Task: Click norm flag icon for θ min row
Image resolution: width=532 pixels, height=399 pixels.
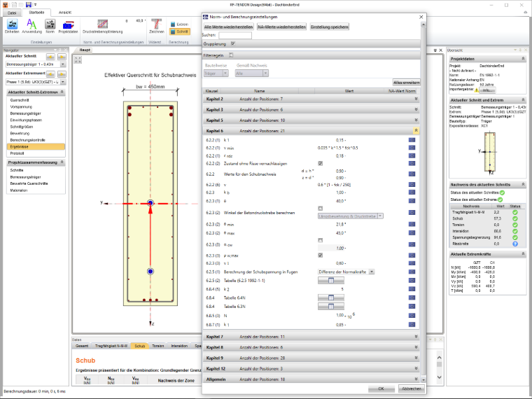Action: point(412,224)
